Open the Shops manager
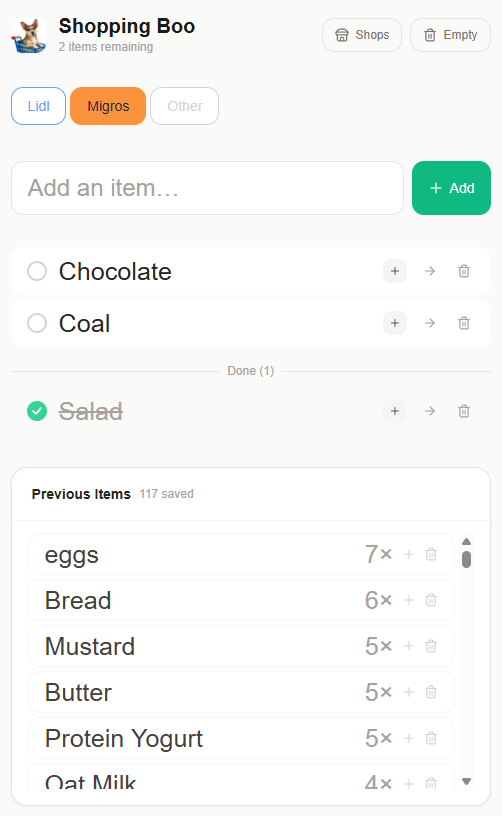The width and height of the screenshot is (502, 816). [362, 35]
